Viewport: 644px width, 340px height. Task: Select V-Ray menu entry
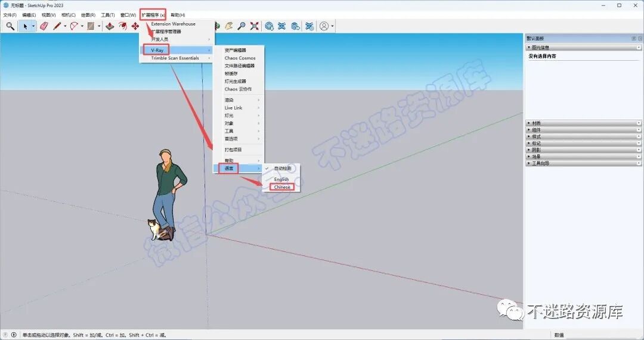(177, 50)
